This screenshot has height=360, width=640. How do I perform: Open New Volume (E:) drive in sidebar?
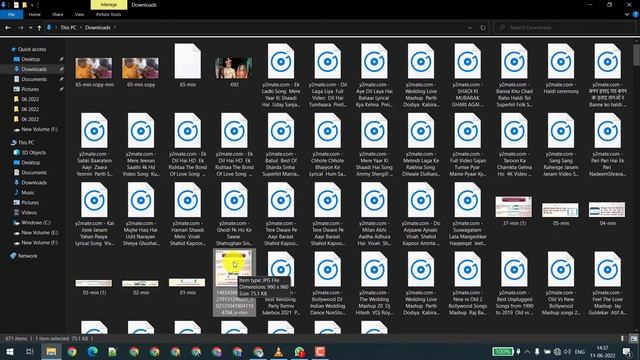[x=39, y=233]
